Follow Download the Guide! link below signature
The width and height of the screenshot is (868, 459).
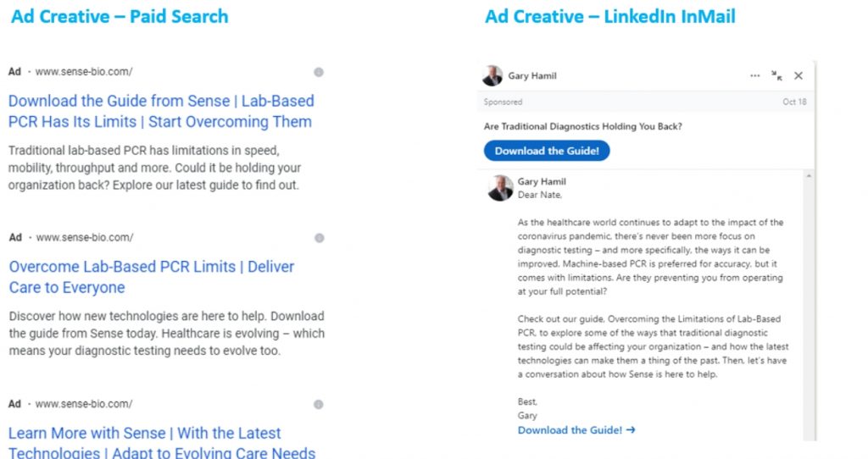tap(576, 430)
